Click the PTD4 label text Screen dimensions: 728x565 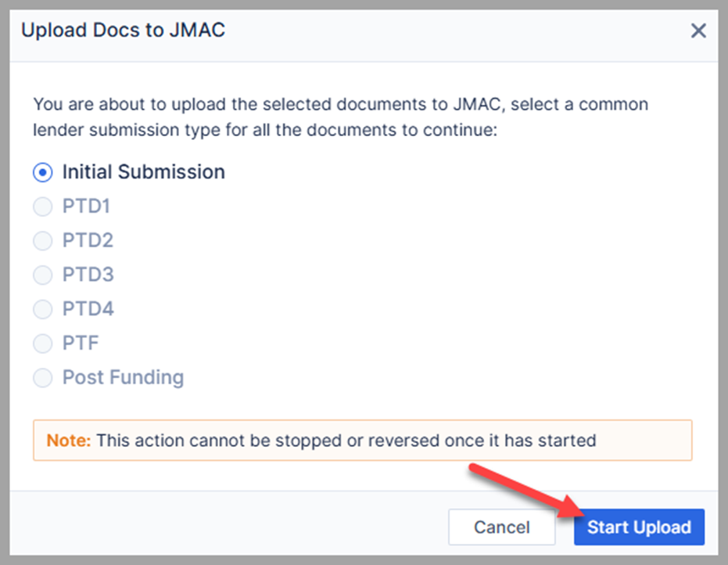(x=88, y=309)
